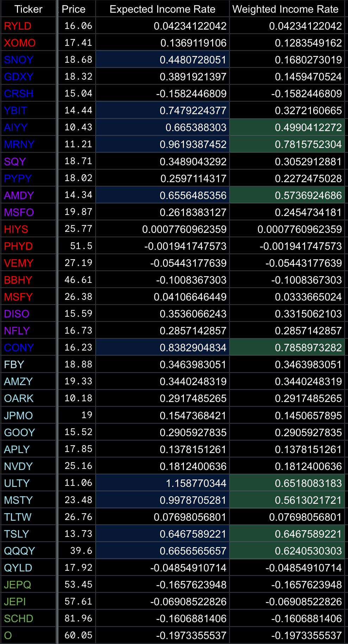Screen dimensions: 348x644
Task: Select expected rate 1.158770344 for ULTY
Action: click(x=162, y=483)
